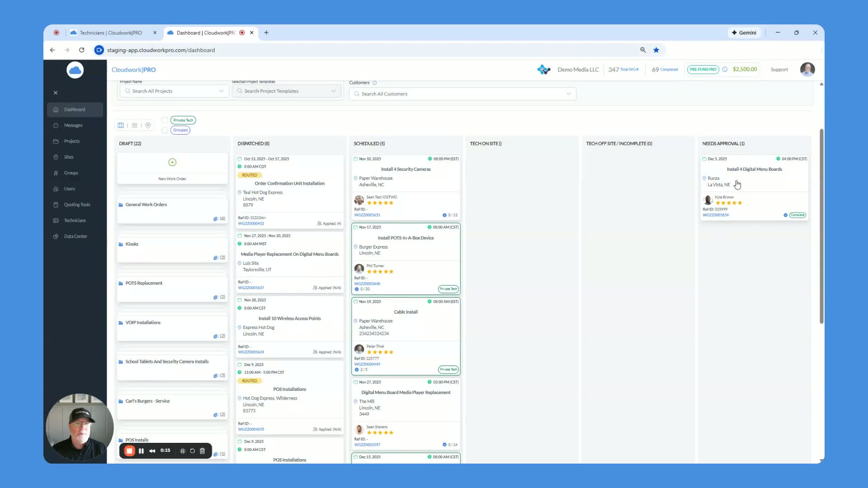Open the Search All Projects dropdown

174,91
